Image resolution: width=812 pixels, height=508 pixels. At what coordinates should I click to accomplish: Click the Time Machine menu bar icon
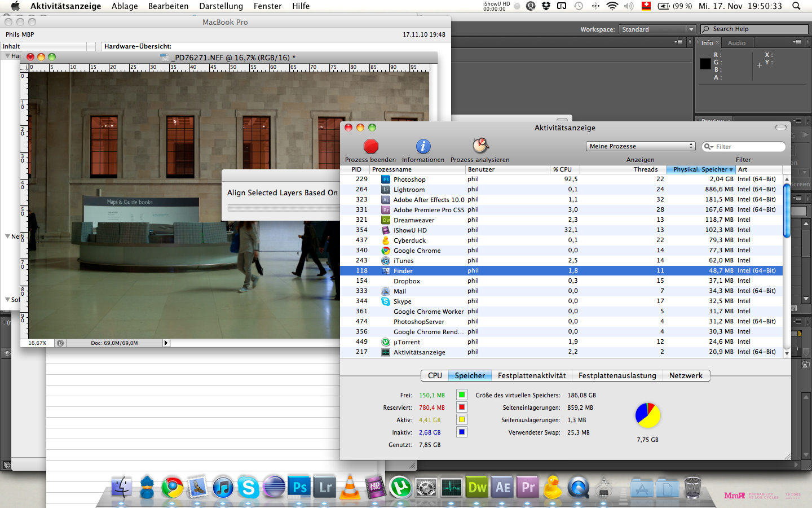point(578,6)
